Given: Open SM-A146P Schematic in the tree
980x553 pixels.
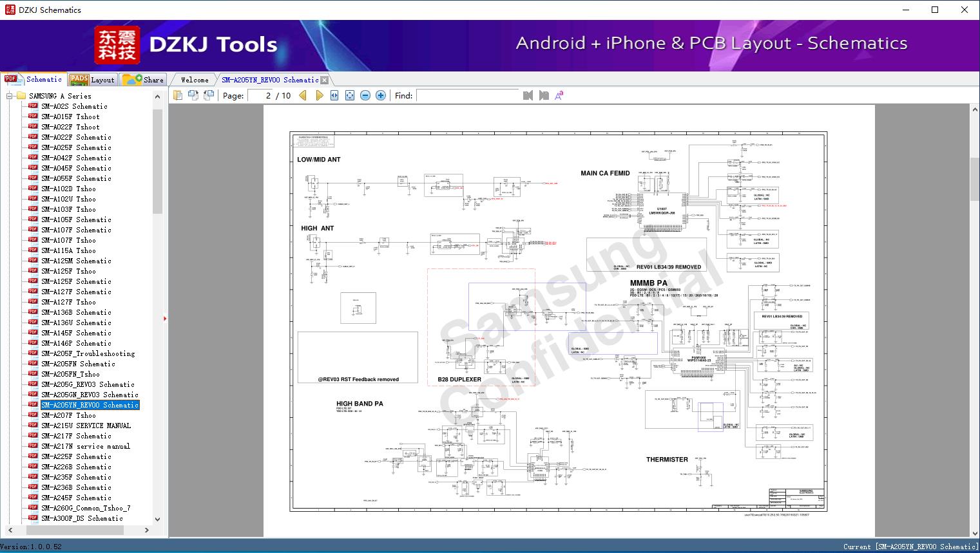Looking at the screenshot, I should (76, 343).
